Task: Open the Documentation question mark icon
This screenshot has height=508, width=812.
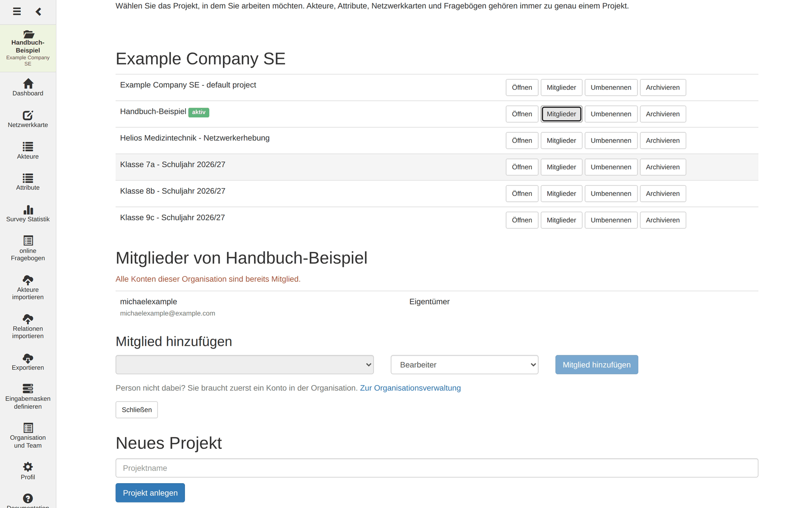Action: [x=28, y=498]
